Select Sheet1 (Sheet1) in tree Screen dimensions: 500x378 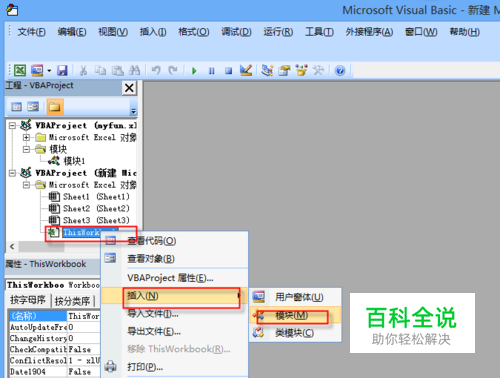tap(96, 197)
